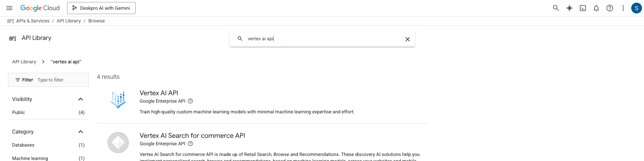Select the Databases category filter
The height and width of the screenshot is (161, 644).
[x=23, y=145]
